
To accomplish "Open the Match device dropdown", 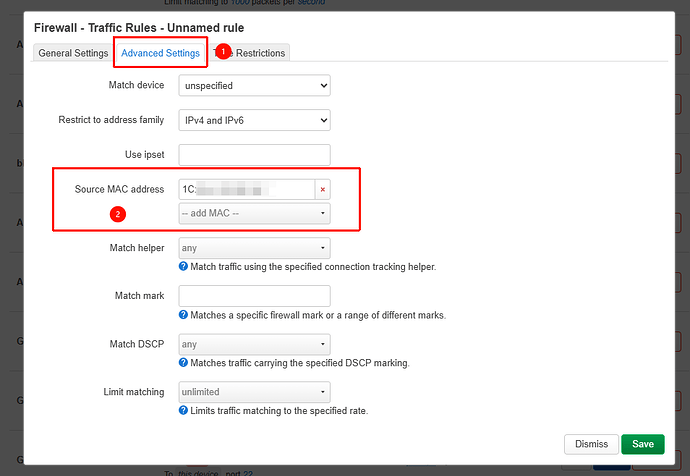I will point(254,86).
